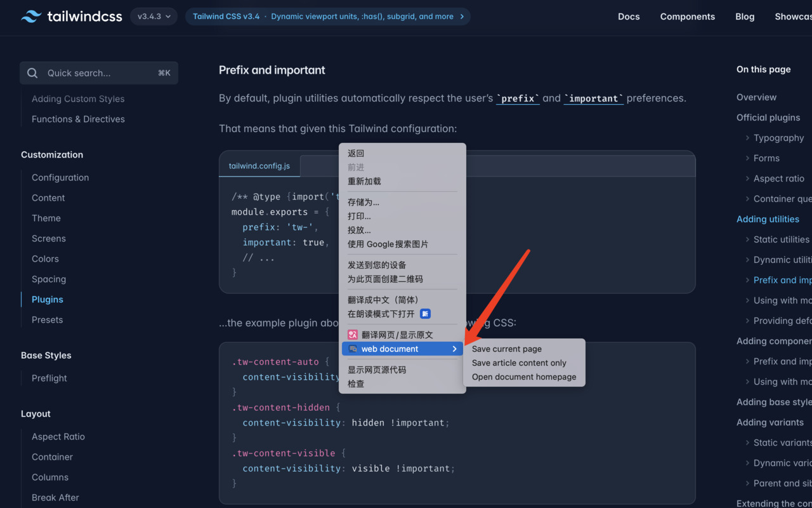812x508 pixels.
Task: Select 存储为... in the context menu
Action: pyautogui.click(x=402, y=202)
